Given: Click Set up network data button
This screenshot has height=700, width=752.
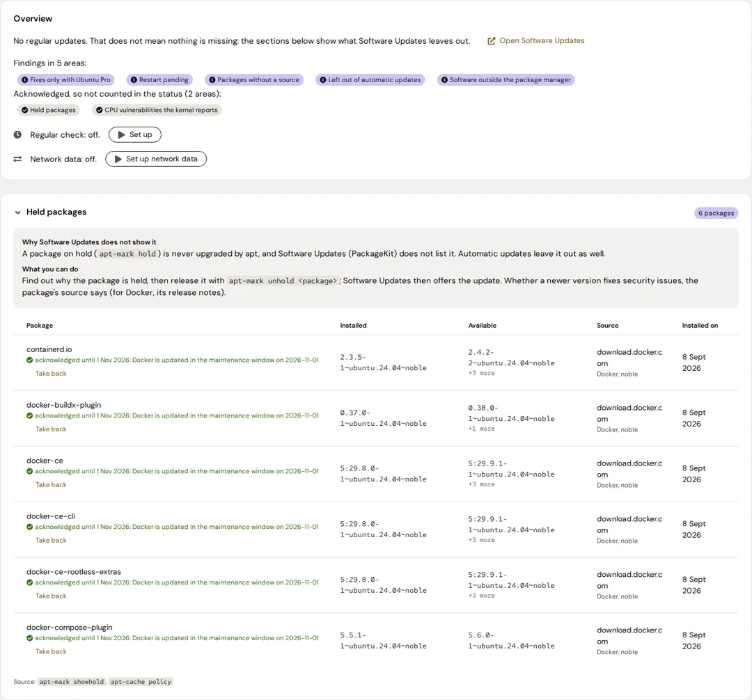Looking at the screenshot, I should point(156,159).
